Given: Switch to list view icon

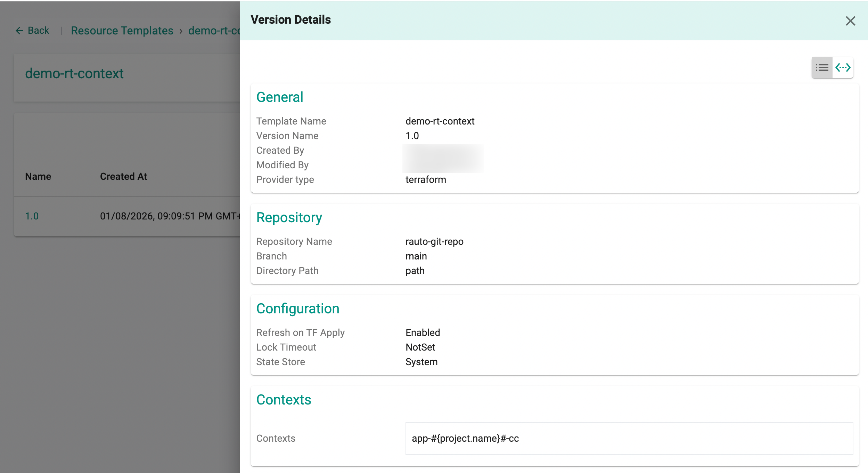Looking at the screenshot, I should point(822,67).
